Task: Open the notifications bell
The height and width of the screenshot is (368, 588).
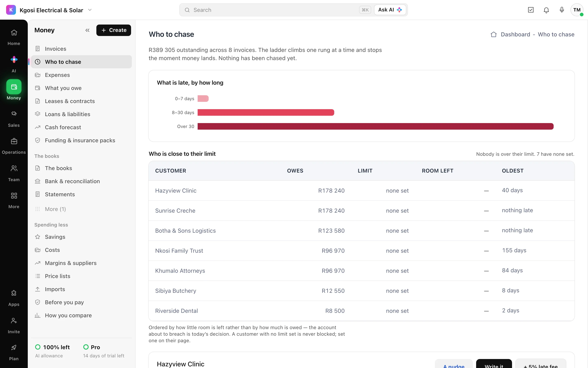Action: (x=546, y=10)
